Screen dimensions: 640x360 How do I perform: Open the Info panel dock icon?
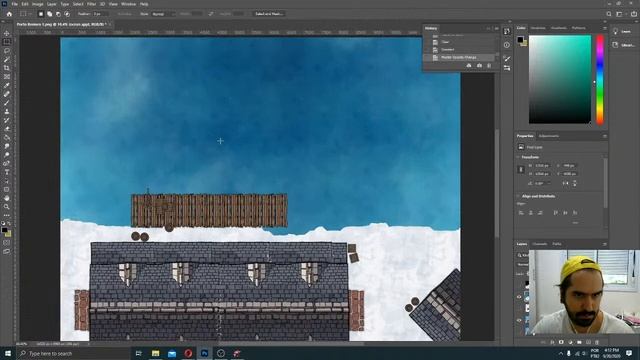(507, 45)
